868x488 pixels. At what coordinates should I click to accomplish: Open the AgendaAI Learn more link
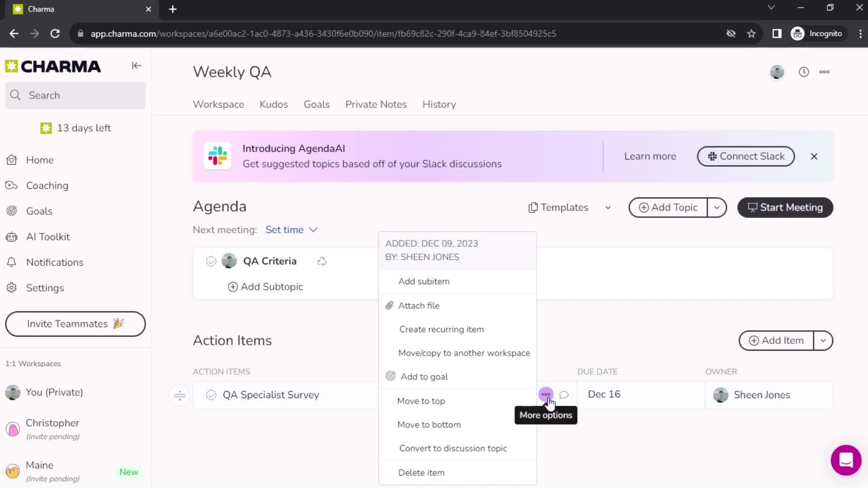649,155
